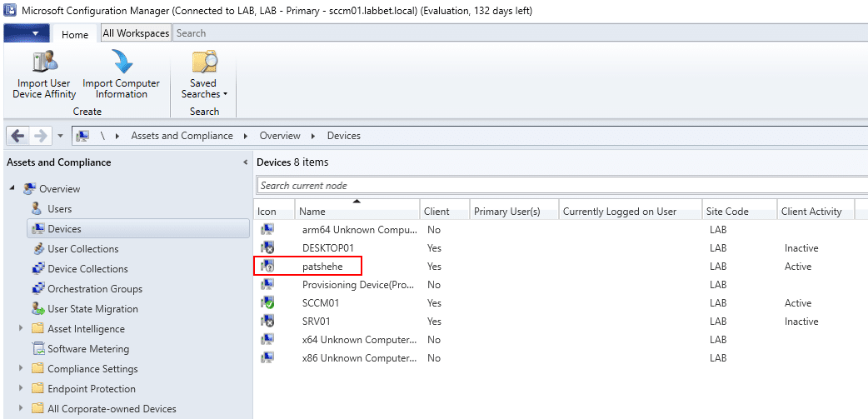Open the navigation history dropdown arrow
The height and width of the screenshot is (419, 868).
60,136
